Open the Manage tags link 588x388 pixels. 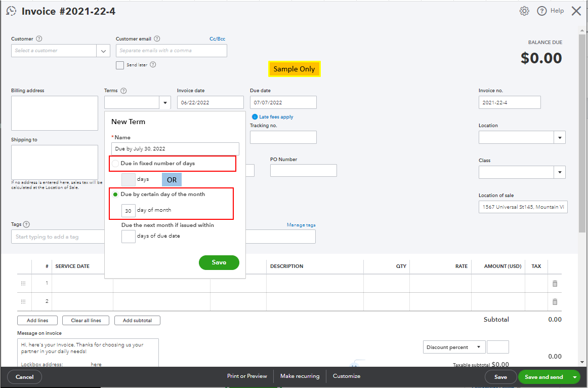301,224
